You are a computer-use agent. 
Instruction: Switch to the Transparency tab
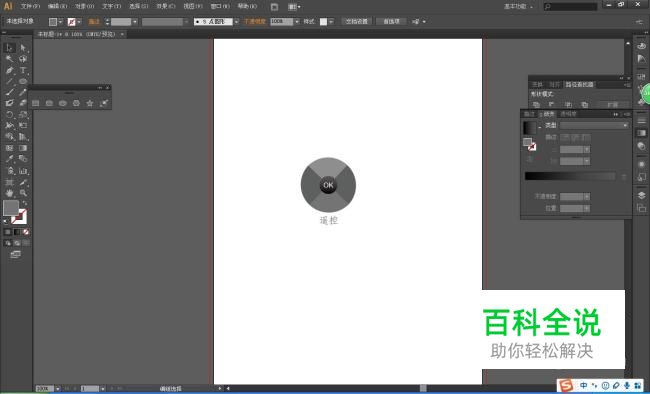click(568, 114)
